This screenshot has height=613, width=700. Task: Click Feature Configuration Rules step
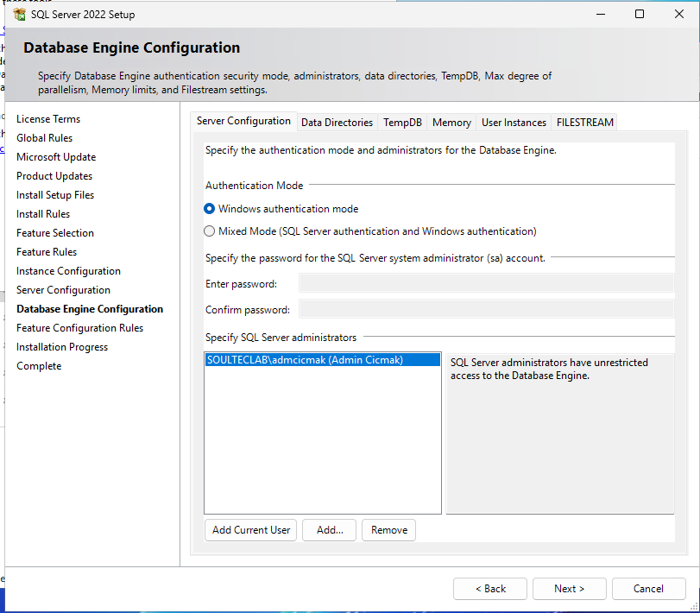(x=80, y=328)
